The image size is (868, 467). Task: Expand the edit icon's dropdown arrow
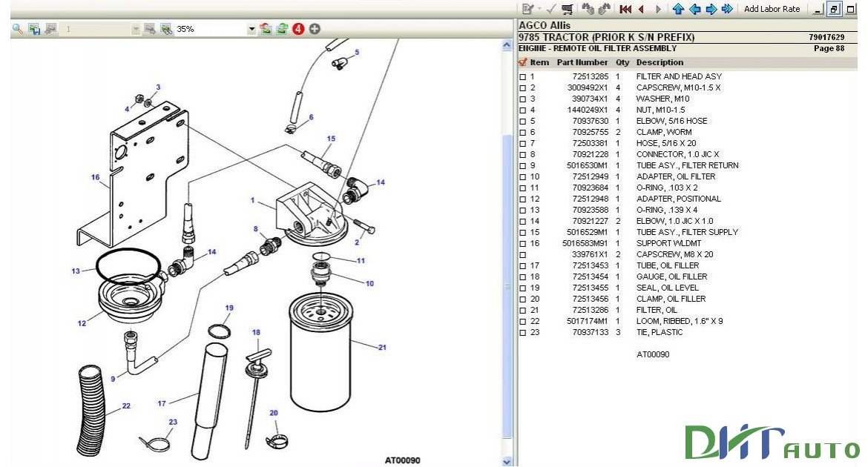point(539,9)
